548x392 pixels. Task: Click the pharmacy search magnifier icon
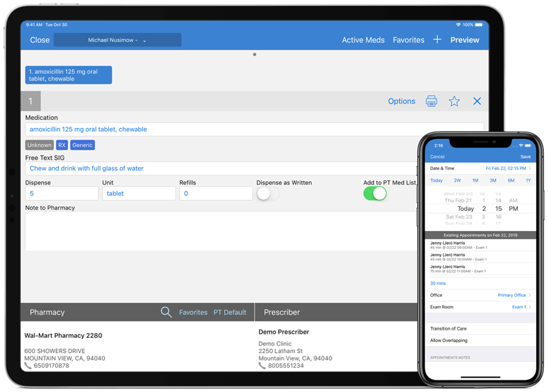166,312
